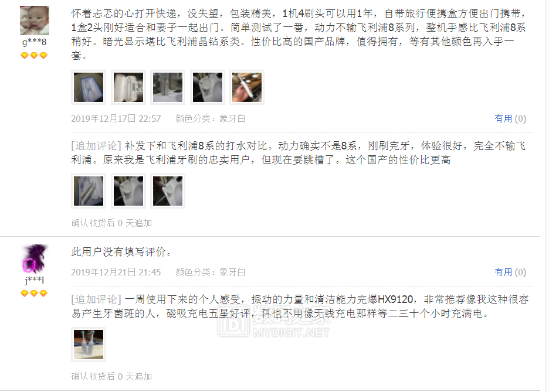Click username j***l
The height and width of the screenshot is (392, 549).
click(34, 280)
